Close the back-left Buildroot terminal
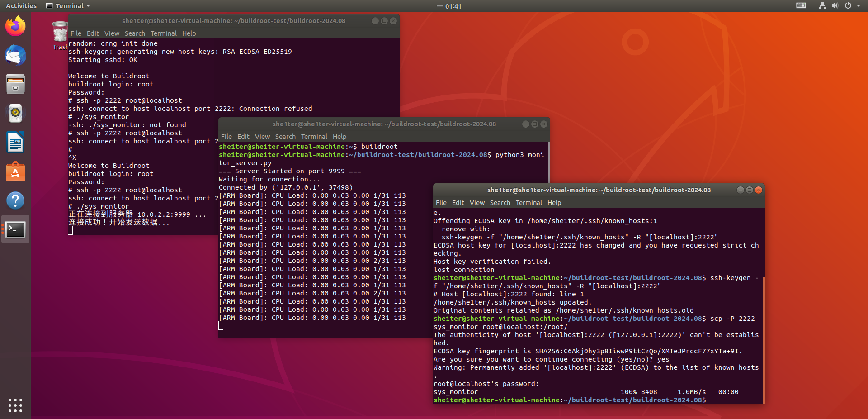868x419 pixels. (x=393, y=21)
